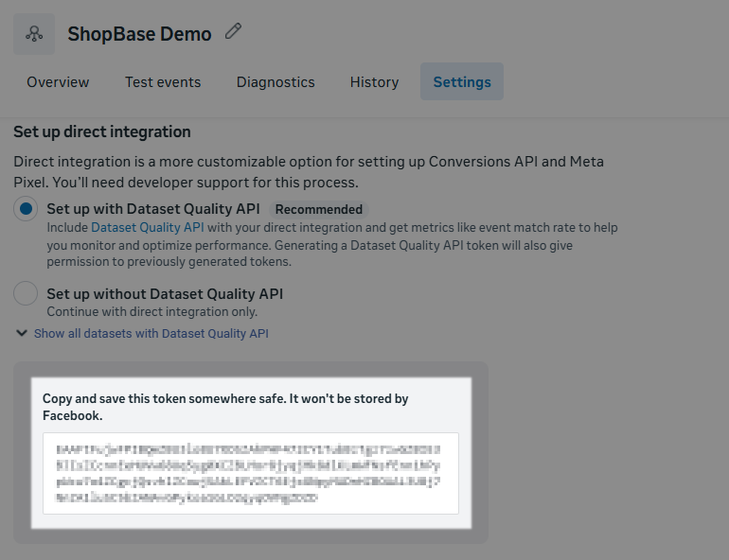
Task: Click the 'Copy and save this token' notice
Action: pyautogui.click(x=225, y=407)
